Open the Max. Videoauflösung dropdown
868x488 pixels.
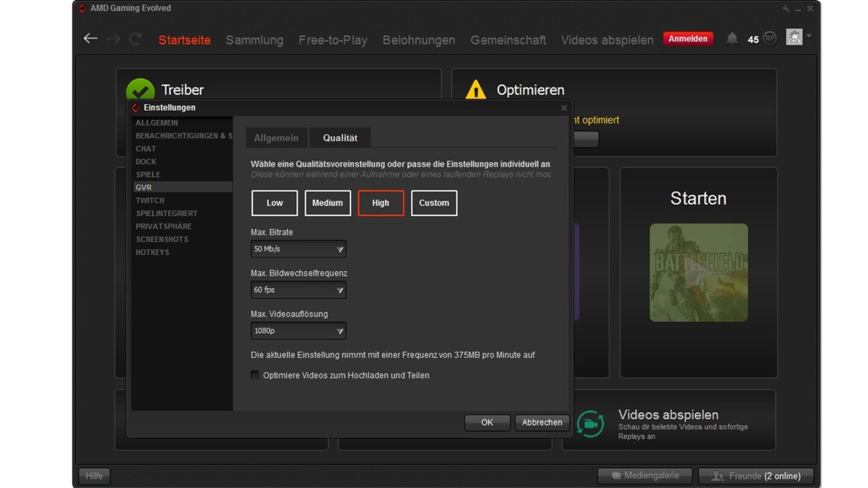tap(298, 331)
